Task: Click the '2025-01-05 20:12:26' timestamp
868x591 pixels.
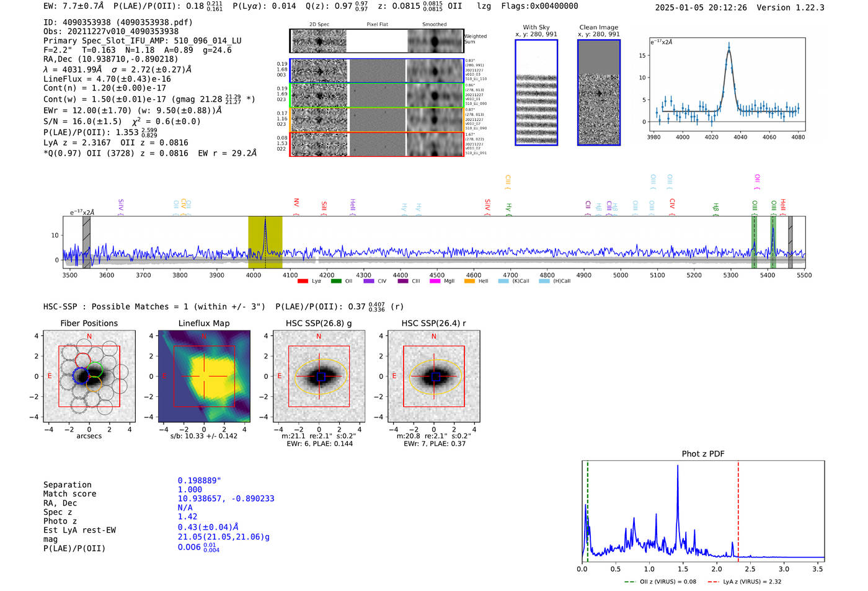Action: click(701, 7)
